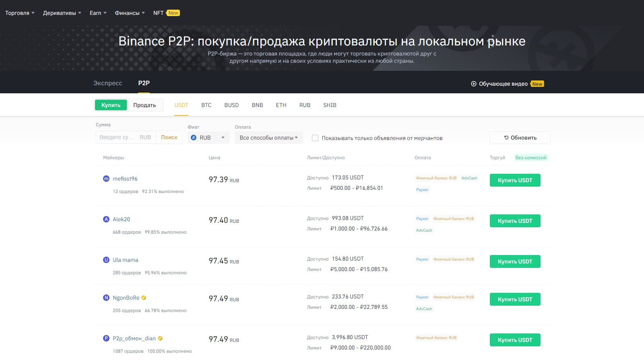Switch to Купить mode
The image size is (644, 362).
pos(111,105)
